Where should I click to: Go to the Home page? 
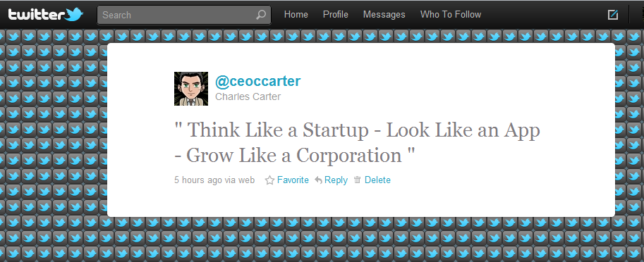point(296,15)
